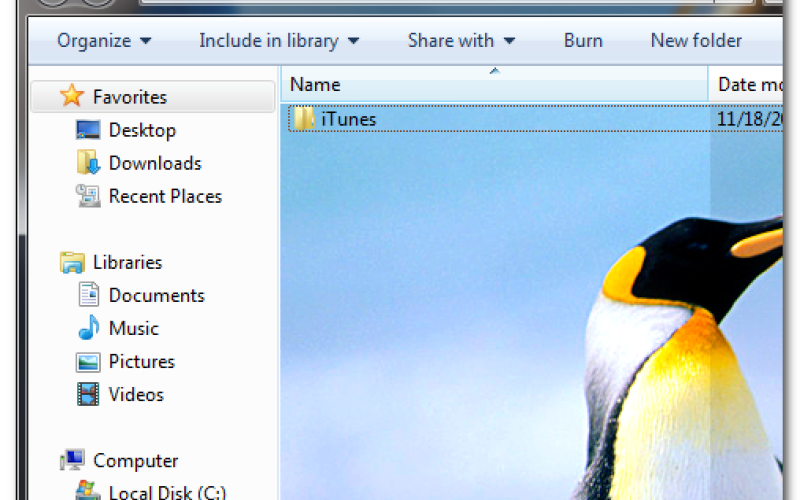Click the iTunes folder's modified date cell
The width and height of the screenshot is (800, 500).
coord(750,119)
